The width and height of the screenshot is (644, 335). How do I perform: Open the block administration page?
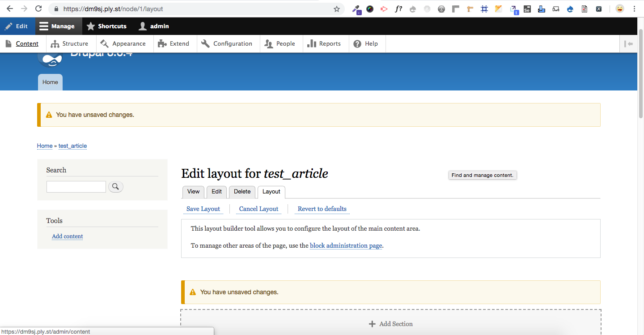345,245
